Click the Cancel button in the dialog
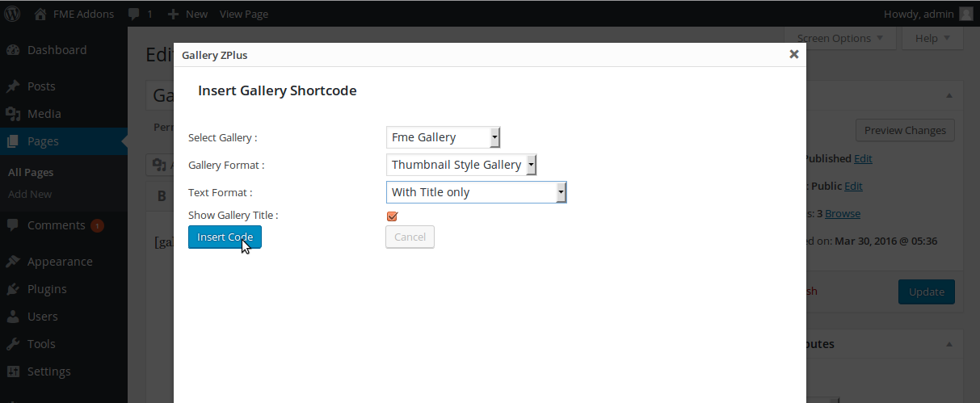This screenshot has width=980, height=403. (x=410, y=237)
